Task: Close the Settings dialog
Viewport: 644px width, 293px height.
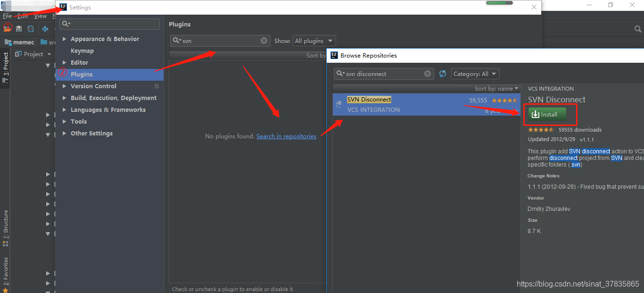Action: click(x=534, y=7)
